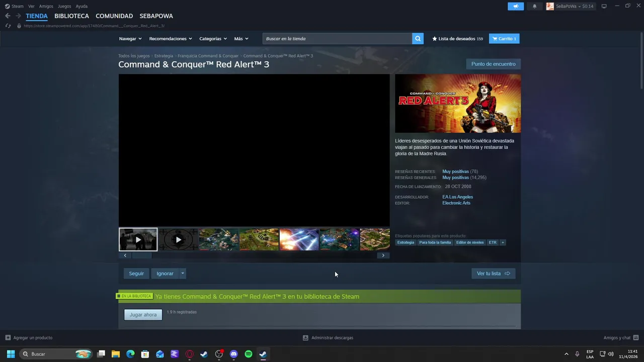Screen dimensions: 644x362
Task: Click the announcements megaphone icon
Action: click(516, 6)
